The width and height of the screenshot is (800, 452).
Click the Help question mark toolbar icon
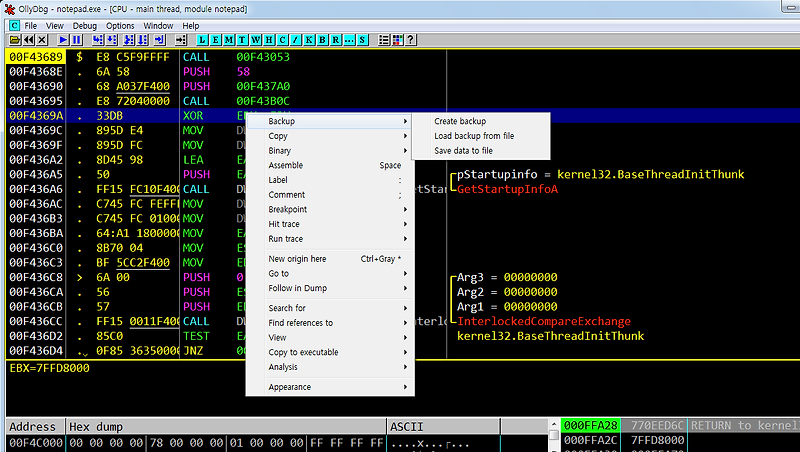(411, 40)
